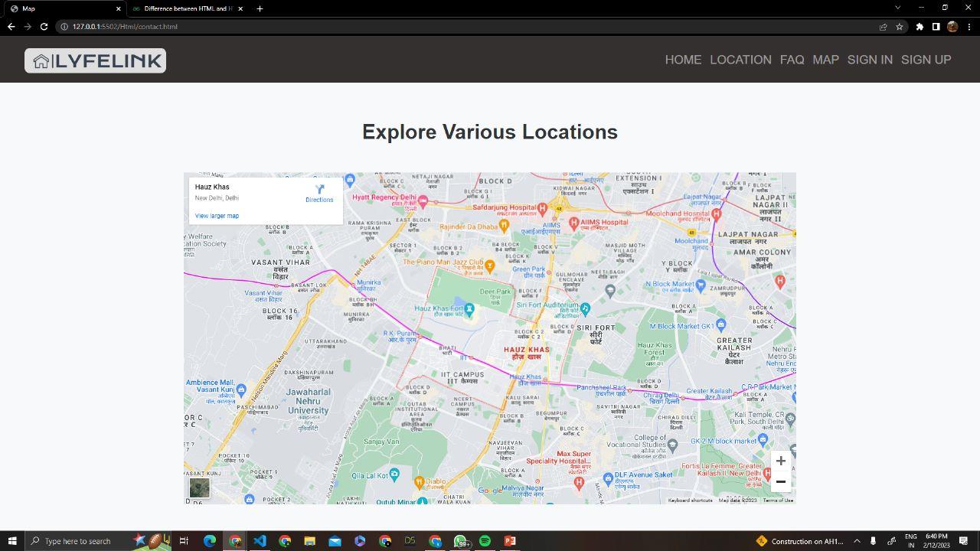Open the map Terms of Use link
The image size is (980, 551).
(x=778, y=500)
